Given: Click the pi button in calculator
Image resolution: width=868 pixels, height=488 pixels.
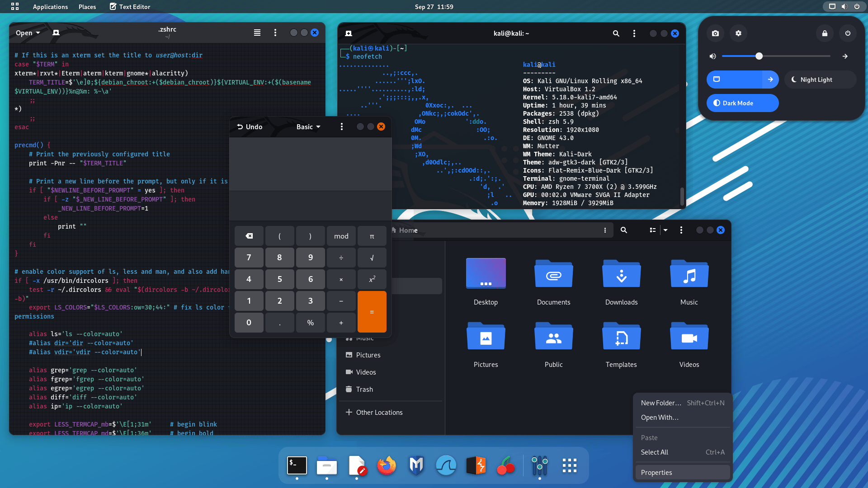Looking at the screenshot, I should coord(372,235).
